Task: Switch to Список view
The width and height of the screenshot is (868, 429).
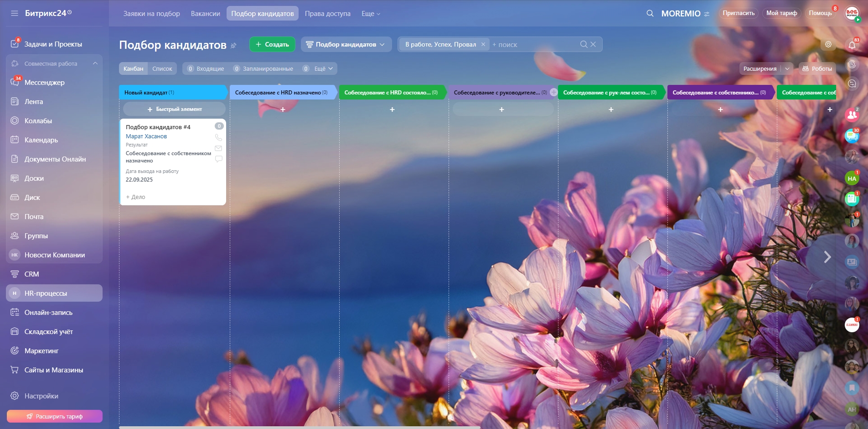Action: point(162,68)
